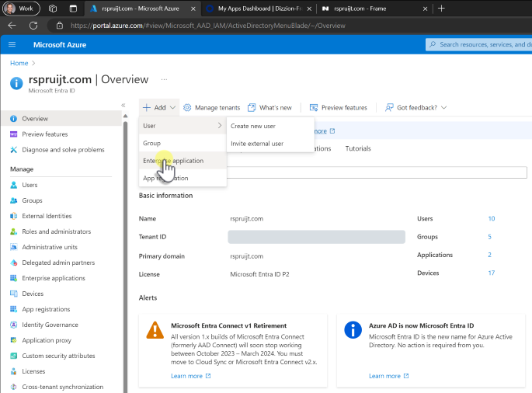Viewport: 532px width, 393px height.
Task: Collapse the left navigation pane
Action: (123, 105)
